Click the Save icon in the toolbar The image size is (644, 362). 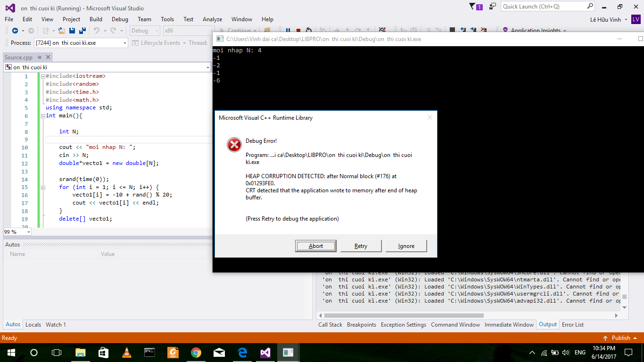click(72, 31)
